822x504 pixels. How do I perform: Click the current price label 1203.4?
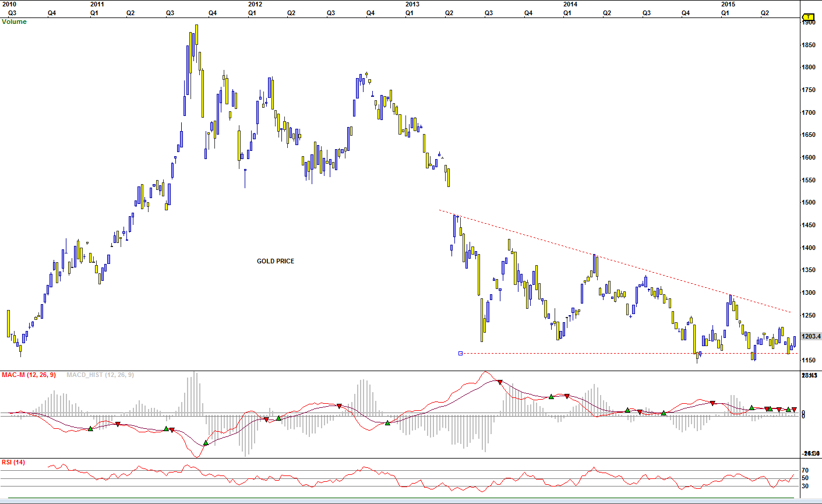[x=811, y=336]
